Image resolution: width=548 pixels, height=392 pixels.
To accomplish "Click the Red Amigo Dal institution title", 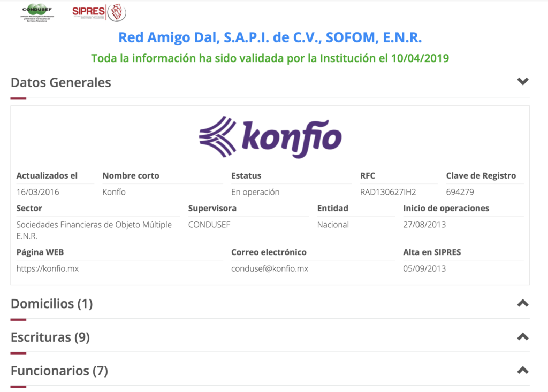I will (x=270, y=37).
